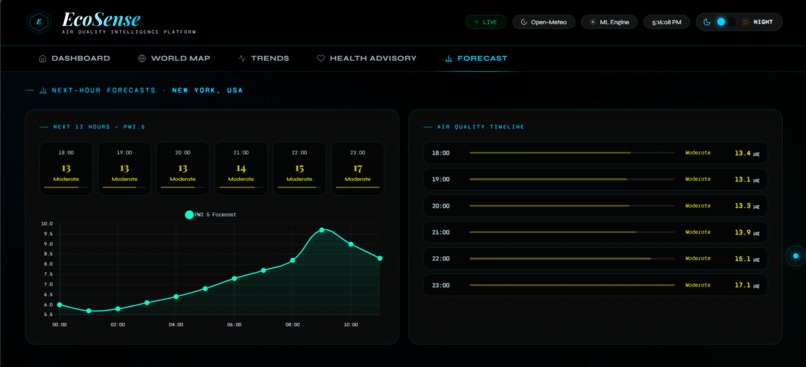The height and width of the screenshot is (367, 806).
Task: Click Moderate label in 18:00 timeline row
Action: [698, 153]
